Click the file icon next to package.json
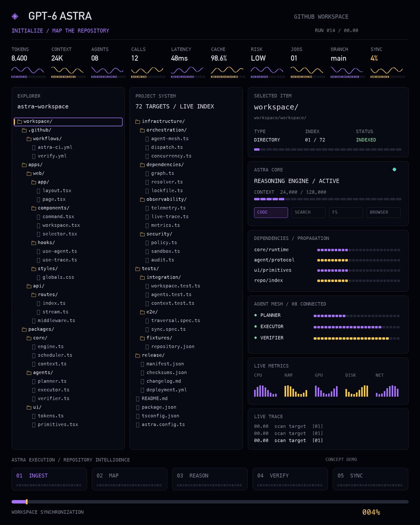The width and height of the screenshot is (420, 525). coord(138,407)
